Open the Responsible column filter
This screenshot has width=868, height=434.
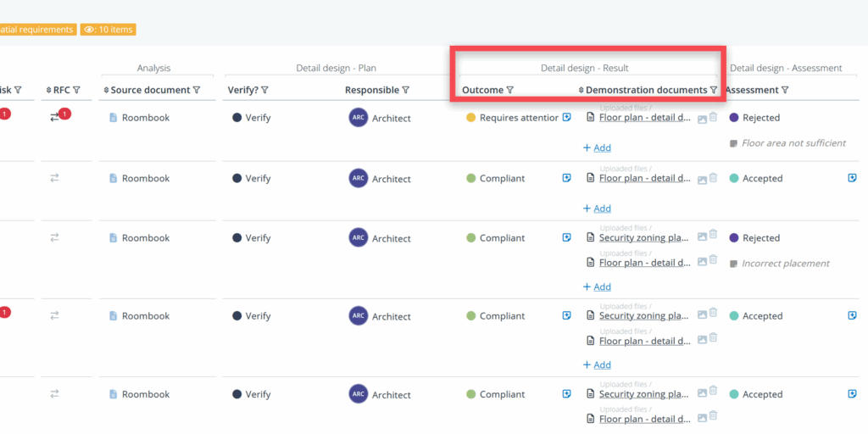(x=405, y=90)
